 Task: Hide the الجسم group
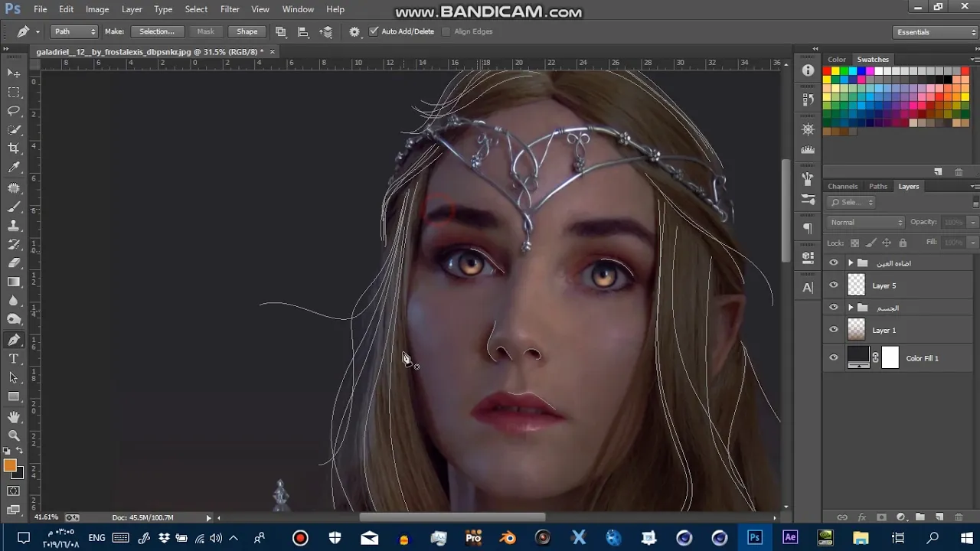[x=834, y=307]
